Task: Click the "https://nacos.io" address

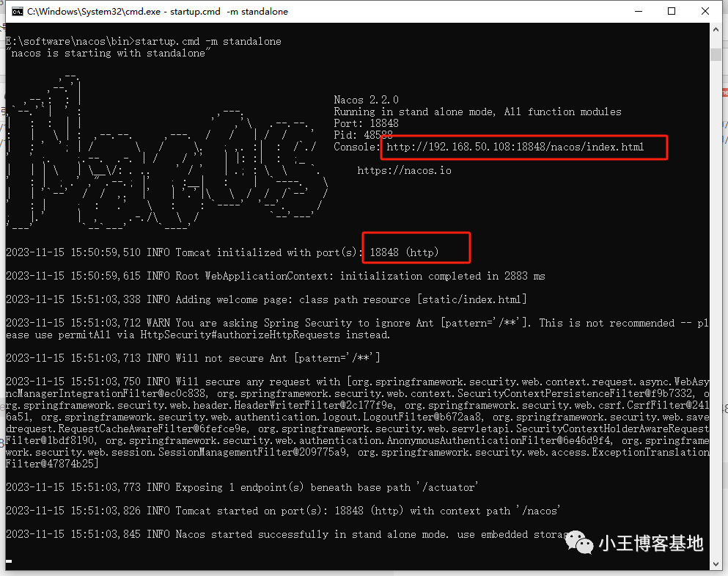Action: [x=405, y=170]
